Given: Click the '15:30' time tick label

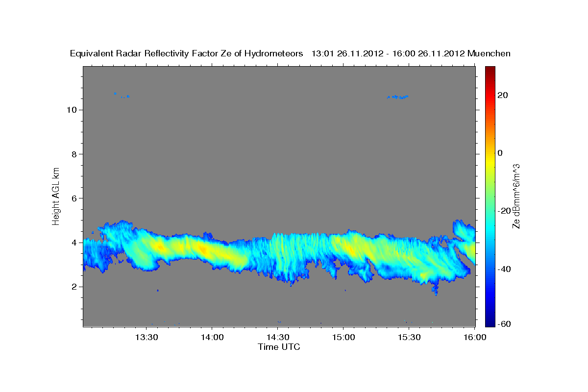Looking at the screenshot, I should tap(409, 338).
